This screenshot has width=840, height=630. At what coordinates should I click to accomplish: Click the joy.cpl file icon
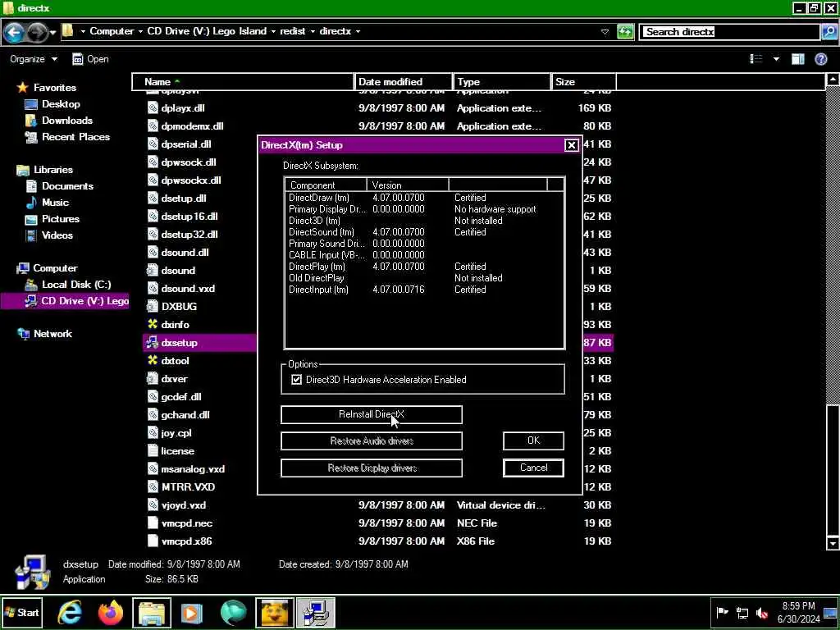(x=153, y=432)
